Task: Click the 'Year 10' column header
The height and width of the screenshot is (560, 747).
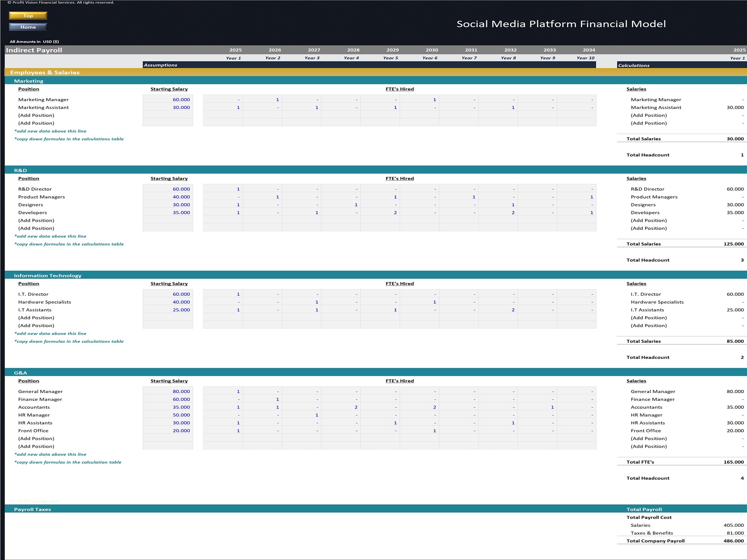Action: pos(585,58)
